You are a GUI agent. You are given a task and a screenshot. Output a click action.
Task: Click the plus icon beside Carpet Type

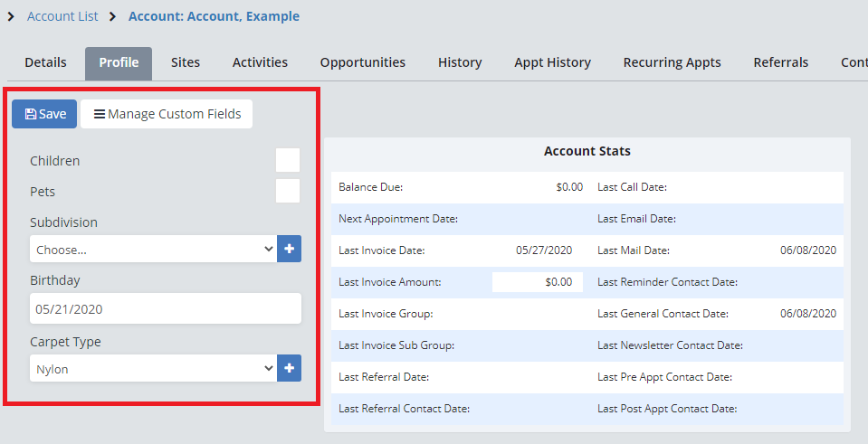click(289, 368)
